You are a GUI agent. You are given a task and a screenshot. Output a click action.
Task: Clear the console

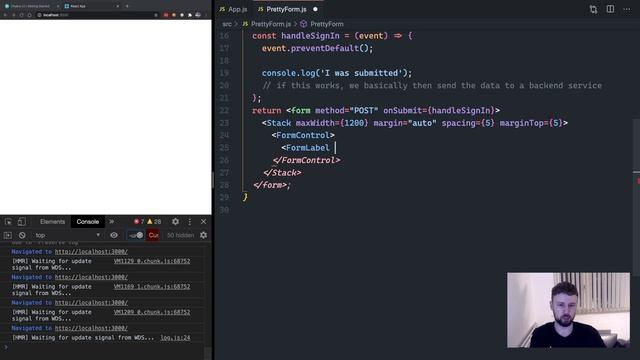coord(22,235)
